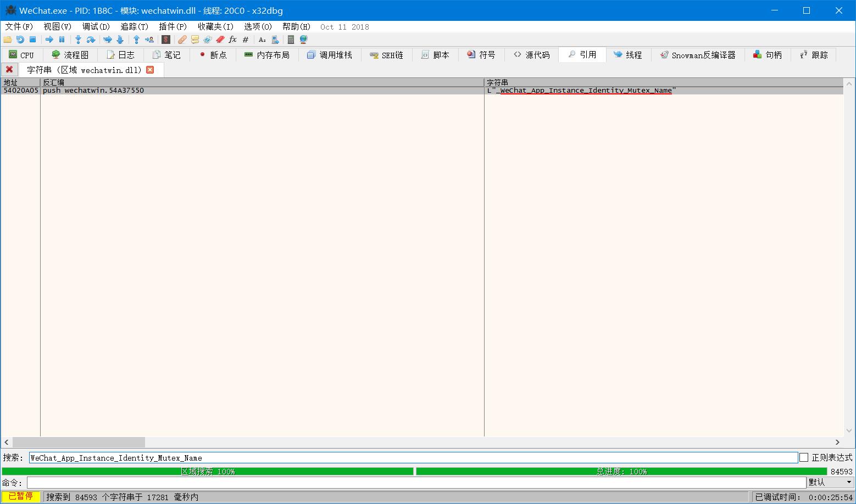Screen dimensions: 856x504
Task: Open the calculator tool
Action: point(291,40)
